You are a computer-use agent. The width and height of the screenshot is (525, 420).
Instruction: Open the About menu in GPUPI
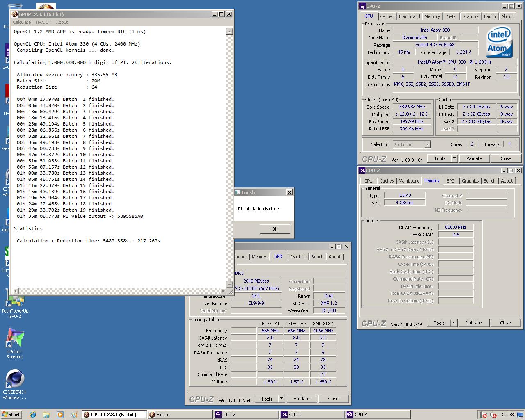pyautogui.click(x=62, y=22)
